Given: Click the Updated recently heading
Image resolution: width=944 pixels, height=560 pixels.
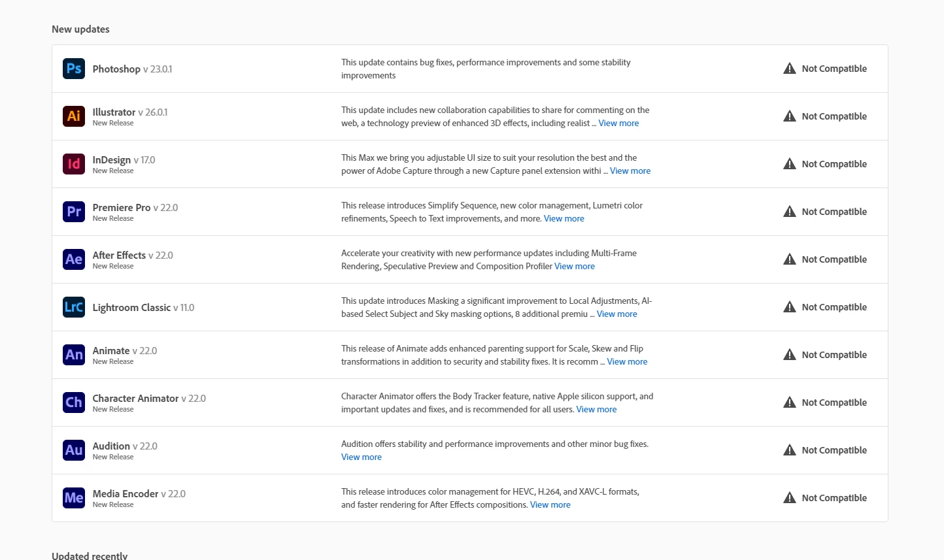Looking at the screenshot, I should point(90,556).
